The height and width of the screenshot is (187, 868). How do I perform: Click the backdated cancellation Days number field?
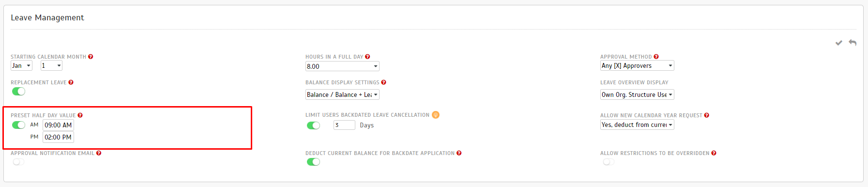pos(344,125)
